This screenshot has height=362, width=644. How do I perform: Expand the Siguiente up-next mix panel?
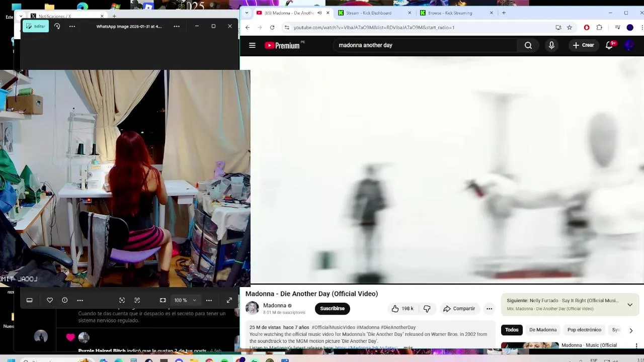click(629, 305)
